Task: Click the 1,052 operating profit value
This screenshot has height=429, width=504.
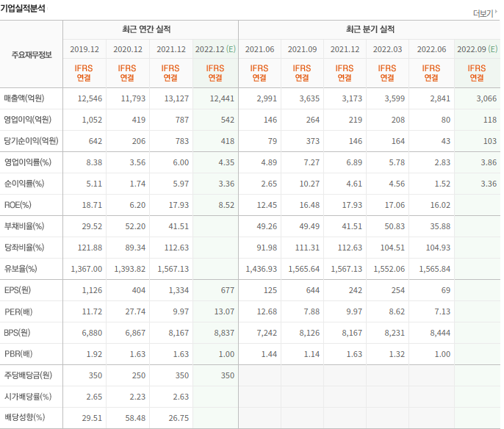Action: 92,120
